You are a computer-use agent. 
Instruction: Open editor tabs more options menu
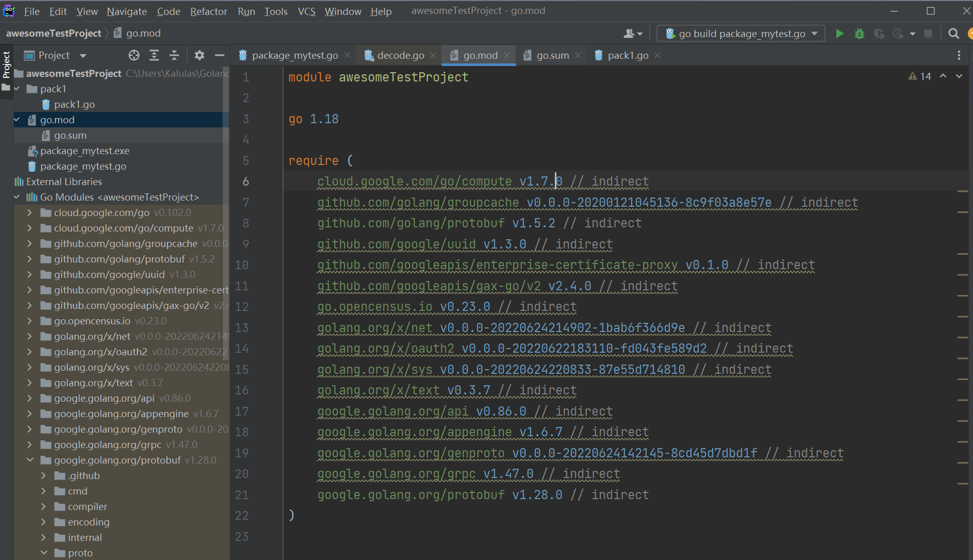coord(959,55)
